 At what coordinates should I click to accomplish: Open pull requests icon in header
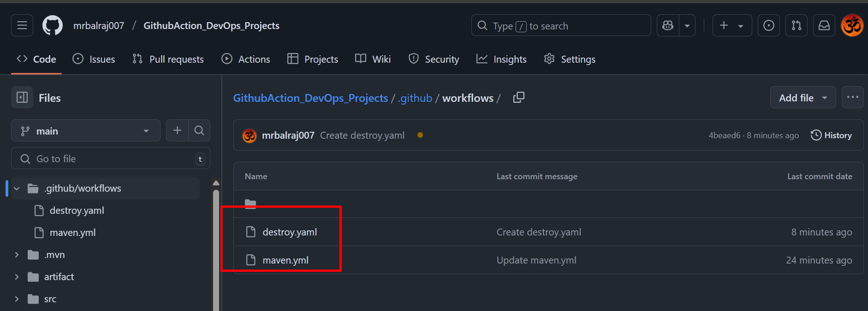point(797,25)
